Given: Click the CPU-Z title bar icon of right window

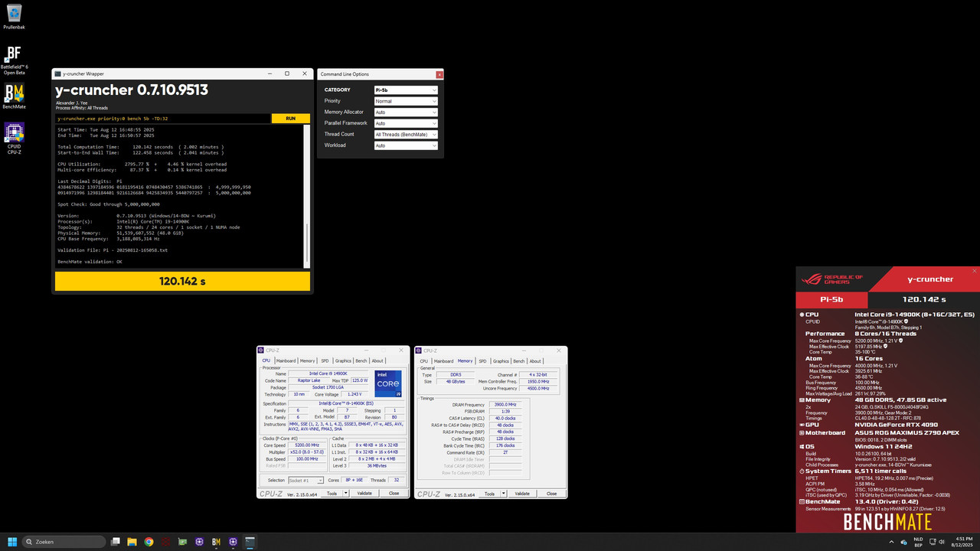Looking at the screenshot, I should click(x=418, y=350).
